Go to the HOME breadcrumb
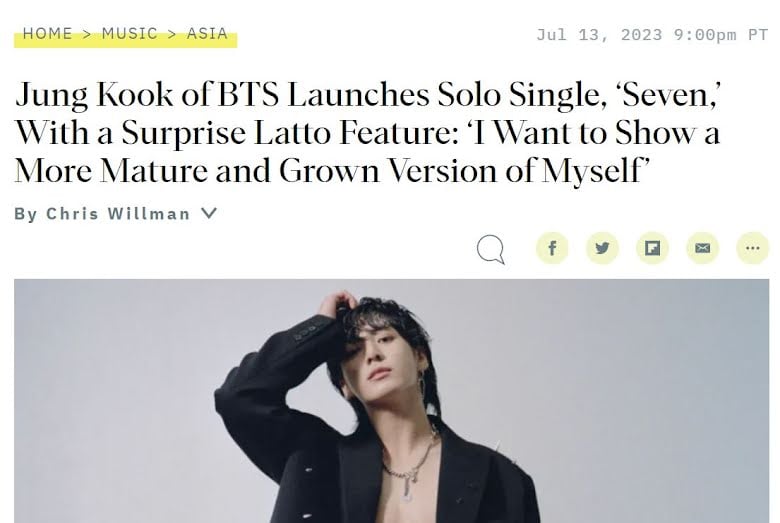This screenshot has height=523, width=780. [47, 33]
